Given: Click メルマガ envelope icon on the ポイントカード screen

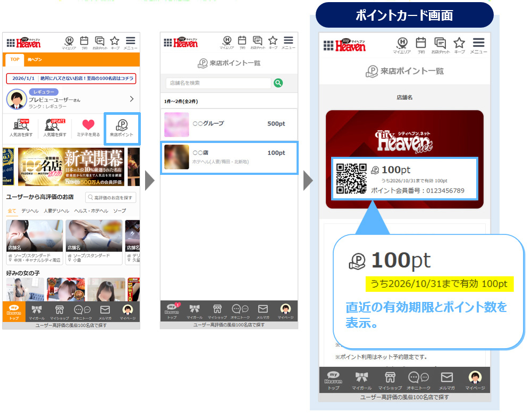Looking at the screenshot, I should point(446,380).
